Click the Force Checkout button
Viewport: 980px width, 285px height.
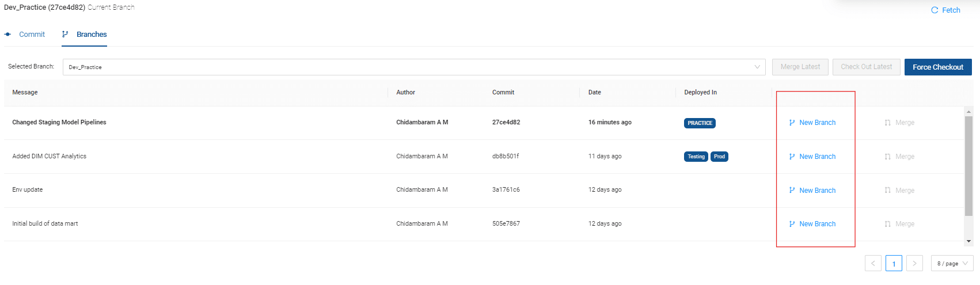click(x=938, y=67)
